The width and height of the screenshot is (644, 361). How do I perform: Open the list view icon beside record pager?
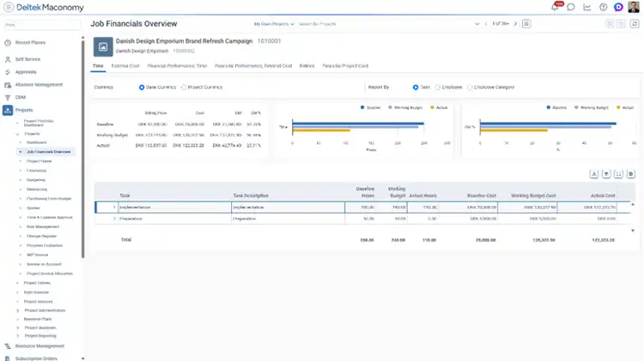pyautogui.click(x=526, y=24)
